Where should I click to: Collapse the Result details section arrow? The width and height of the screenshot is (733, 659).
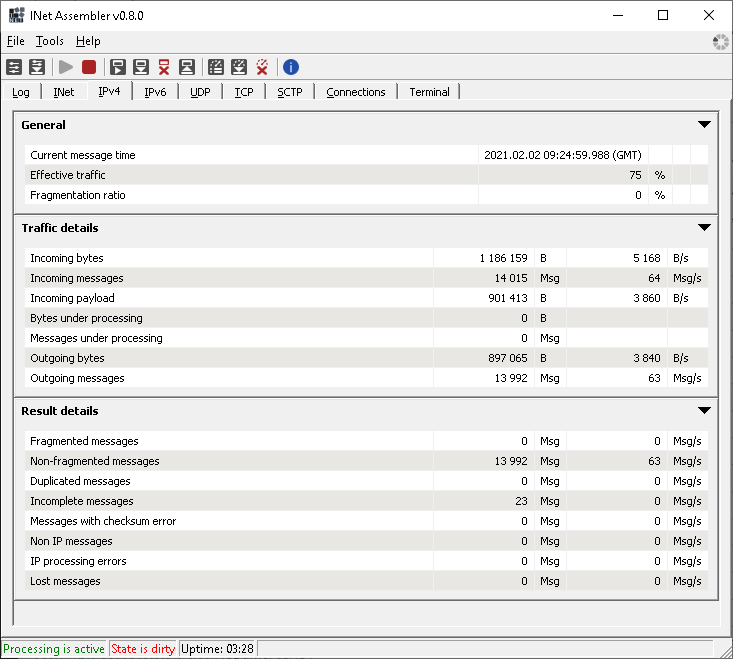[704, 411]
